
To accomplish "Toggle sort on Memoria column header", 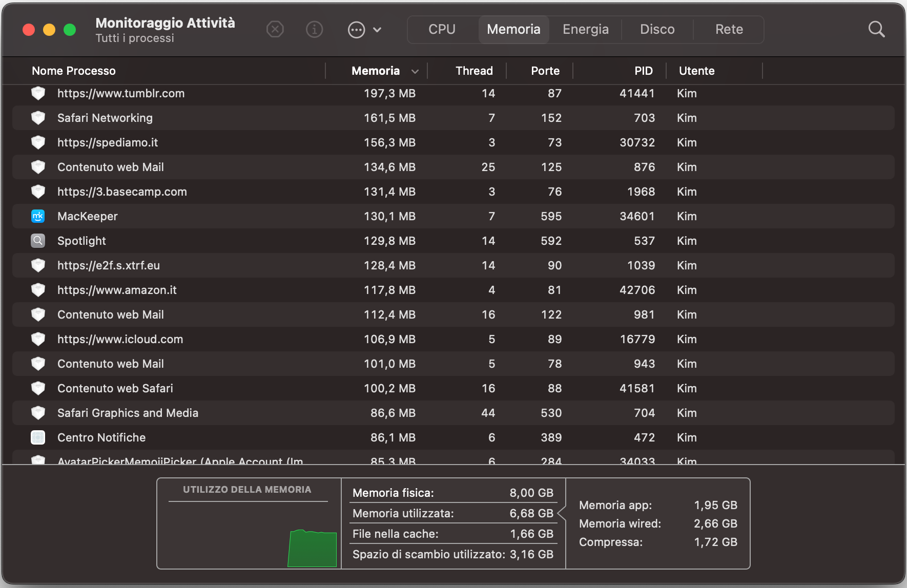I will pos(376,71).
